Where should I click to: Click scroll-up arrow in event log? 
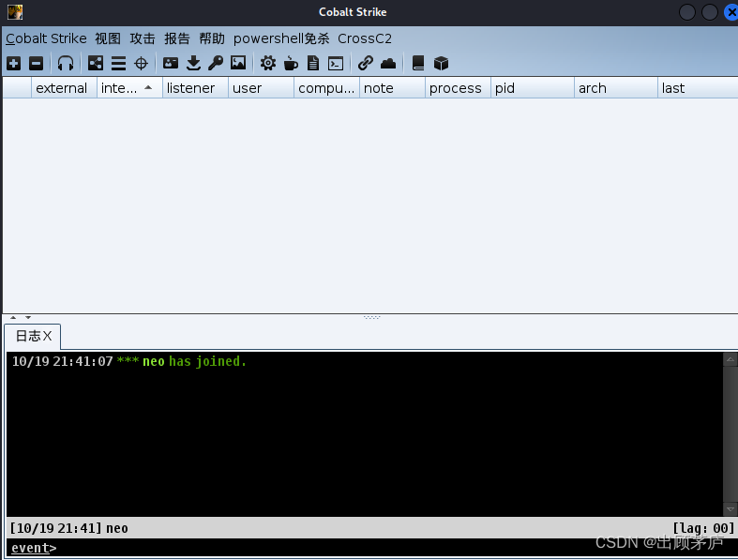[x=730, y=359]
